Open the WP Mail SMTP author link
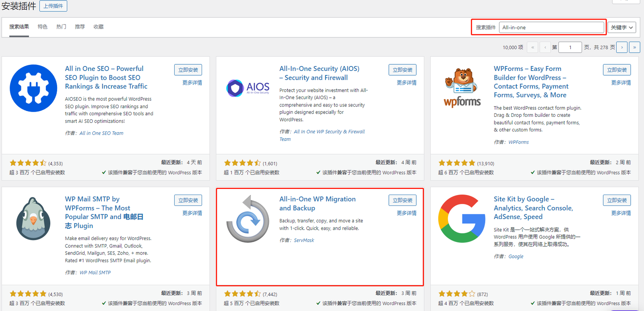 (x=95, y=273)
